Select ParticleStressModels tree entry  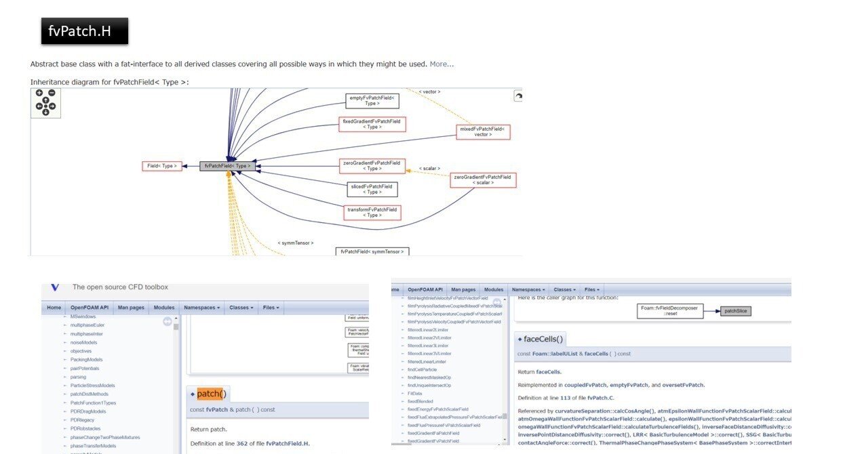[92, 385]
